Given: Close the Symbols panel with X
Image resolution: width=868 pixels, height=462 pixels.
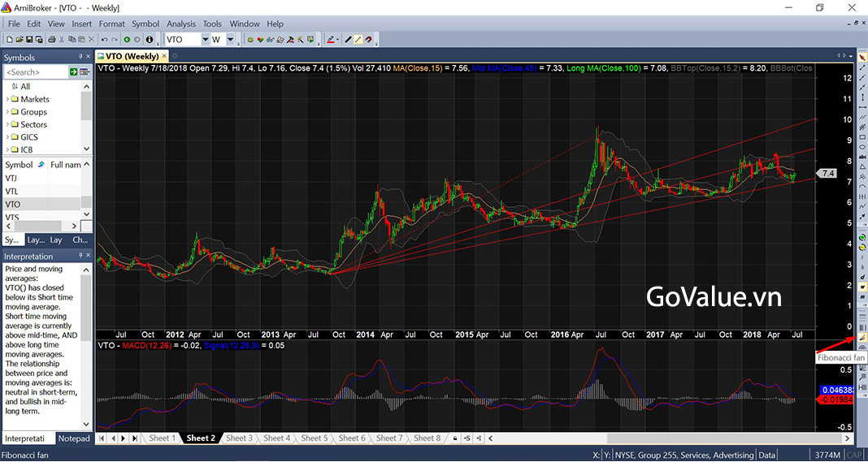Looking at the screenshot, I should [x=88, y=57].
